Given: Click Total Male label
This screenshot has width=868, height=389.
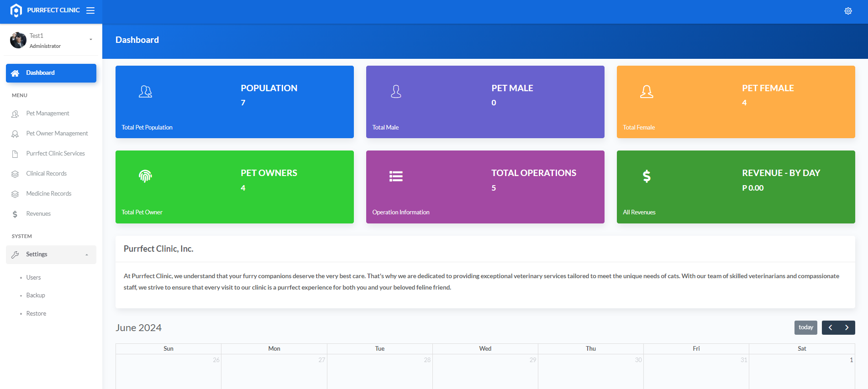Looking at the screenshot, I should pyautogui.click(x=385, y=127).
